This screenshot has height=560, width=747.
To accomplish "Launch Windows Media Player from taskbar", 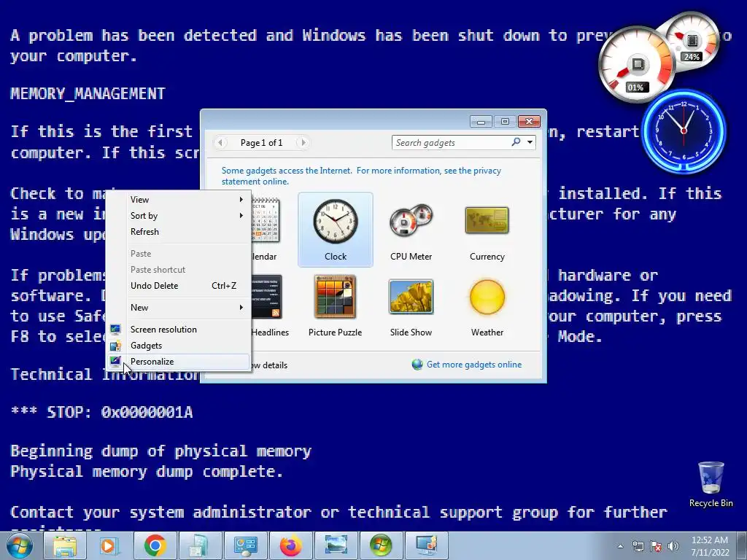I will coord(109,545).
